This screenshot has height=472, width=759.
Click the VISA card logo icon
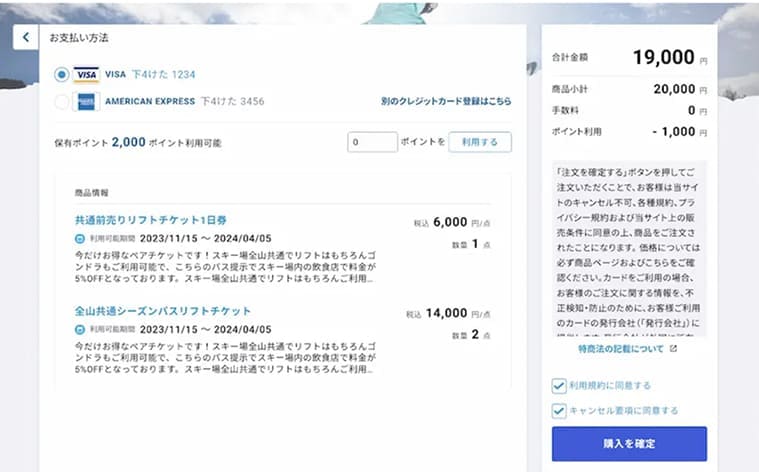(x=86, y=74)
